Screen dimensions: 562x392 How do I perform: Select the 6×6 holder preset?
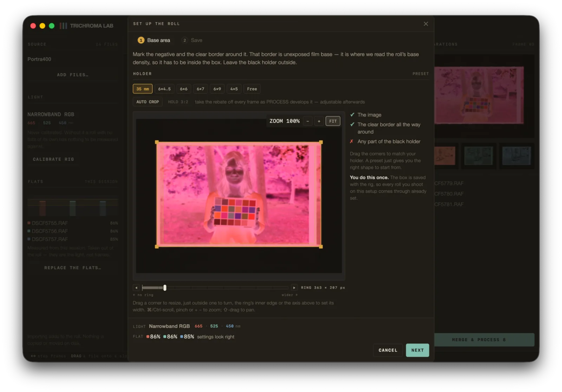coord(184,89)
